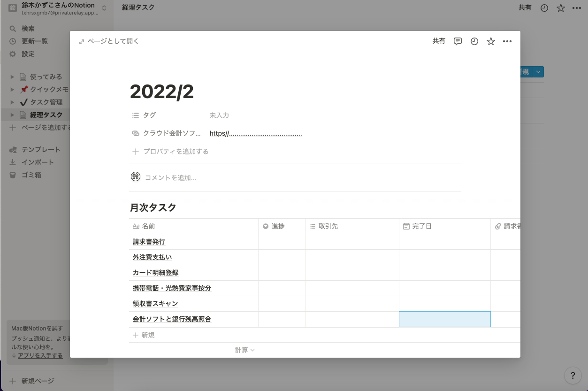The height and width of the screenshot is (391, 588).
Task: Click the 月次タスク table heading
Action: 153,207
